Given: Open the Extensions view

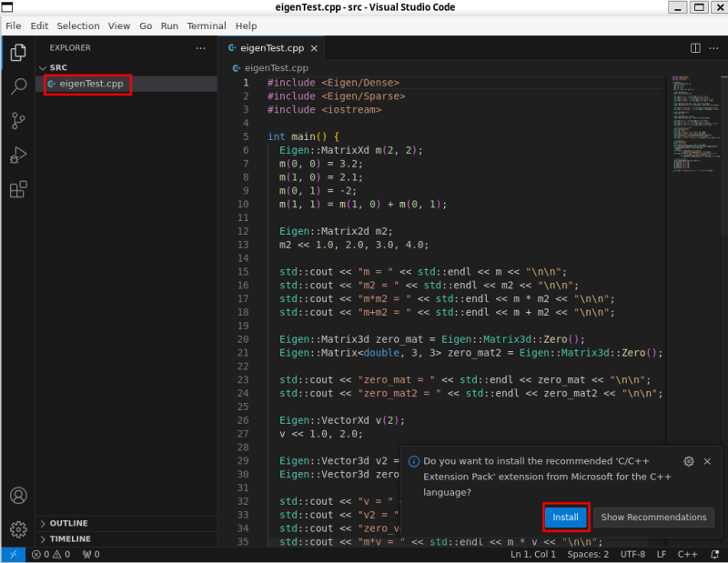Looking at the screenshot, I should pos(18,189).
